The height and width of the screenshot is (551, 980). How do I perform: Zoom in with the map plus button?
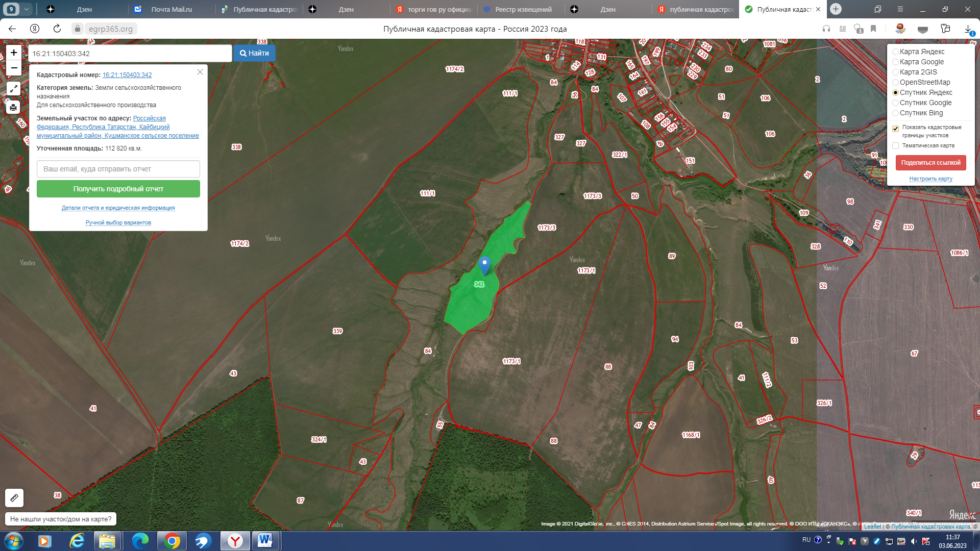click(14, 53)
